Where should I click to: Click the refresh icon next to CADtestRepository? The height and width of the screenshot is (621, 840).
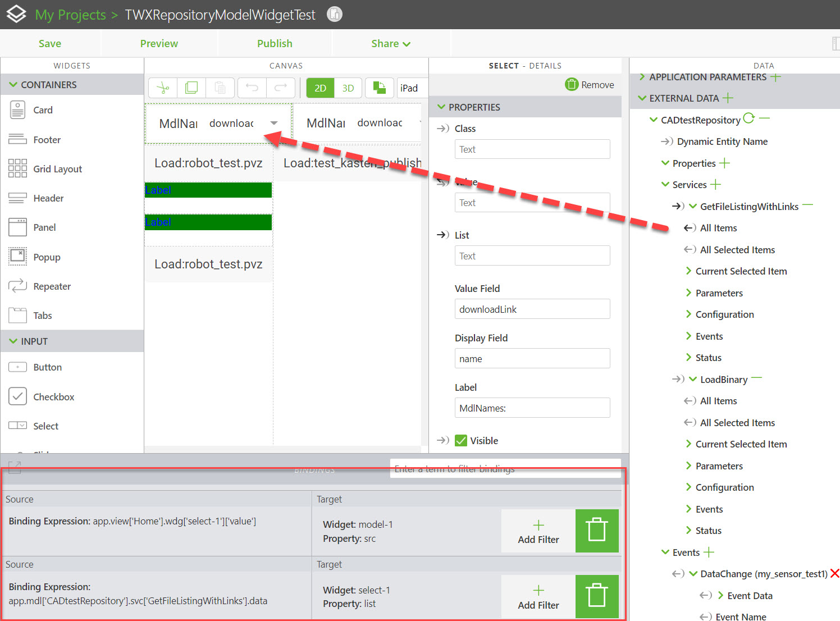coord(748,118)
